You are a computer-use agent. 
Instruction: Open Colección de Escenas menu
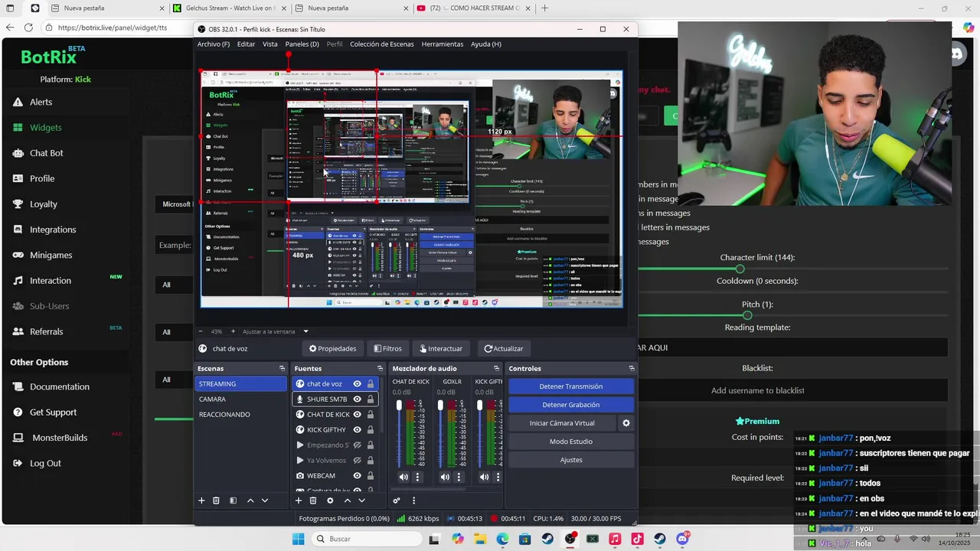coord(382,44)
